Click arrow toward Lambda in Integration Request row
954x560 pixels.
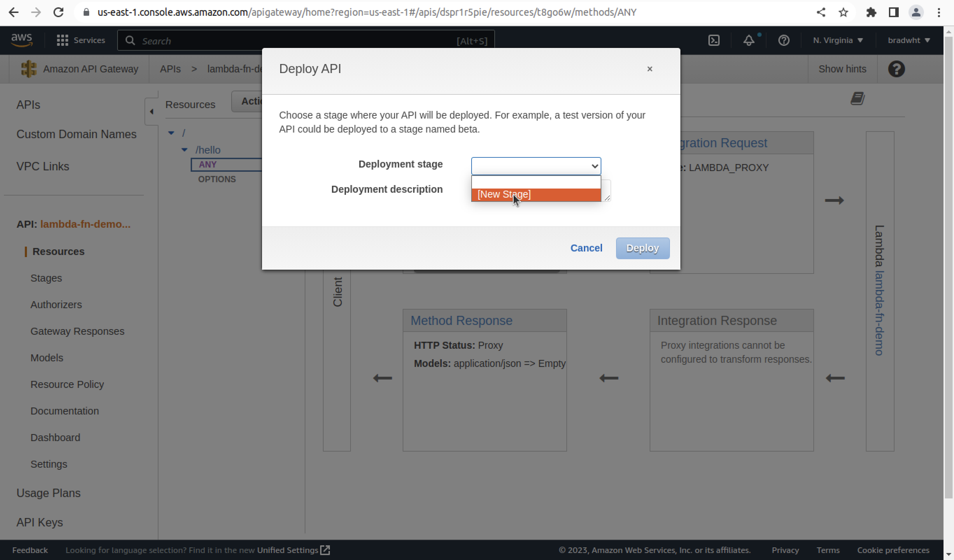834,200
